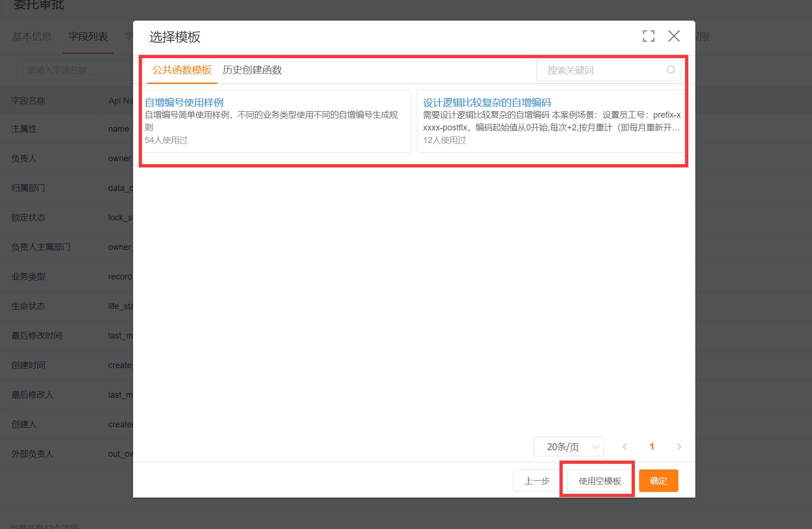Select the 主属性 field row
The height and width of the screenshot is (529, 812).
coord(67,129)
